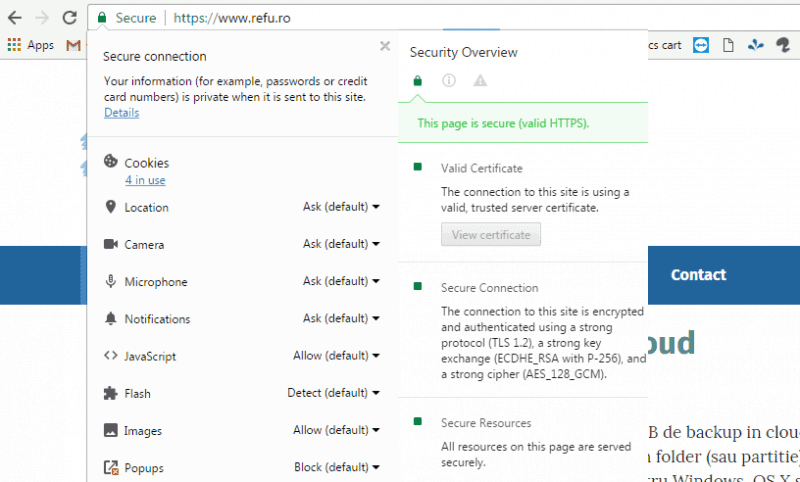Open Microphone permission dropdown
This screenshot has height=482, width=800.
(x=341, y=281)
